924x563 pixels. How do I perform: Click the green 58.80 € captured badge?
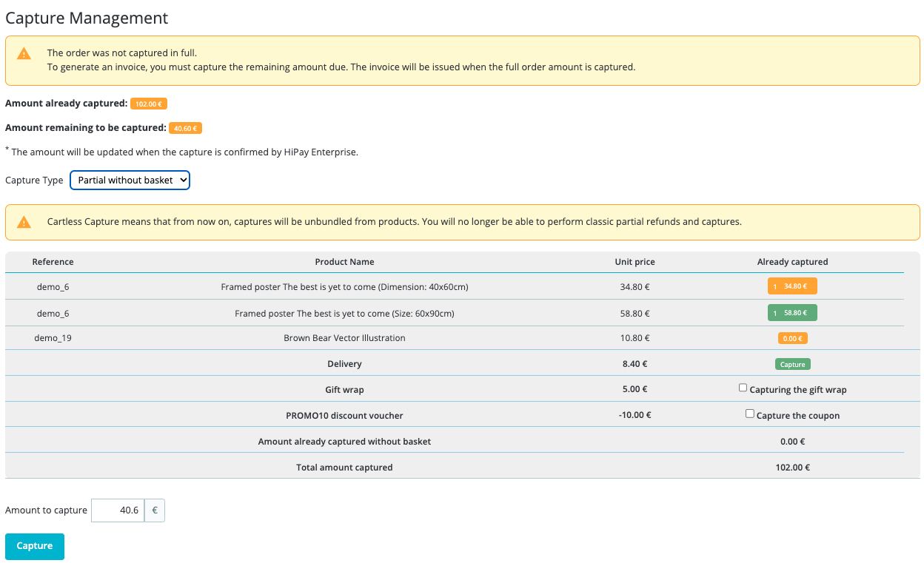(792, 313)
